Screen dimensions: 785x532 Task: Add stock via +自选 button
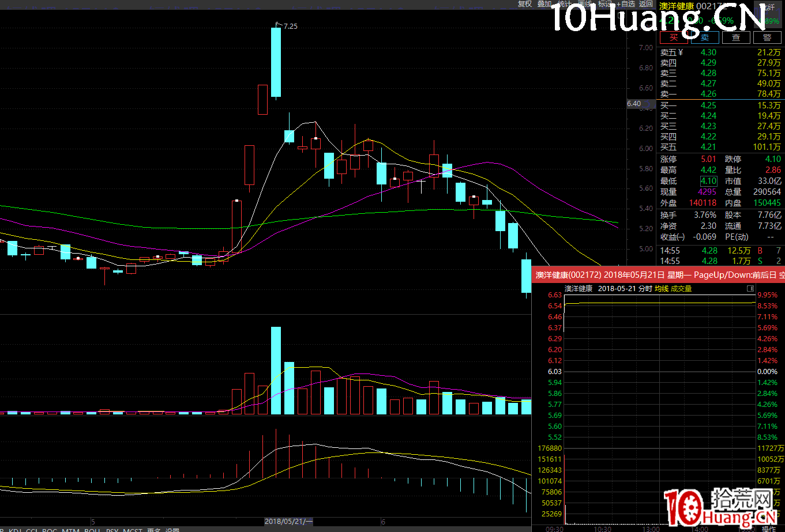[625, 3]
